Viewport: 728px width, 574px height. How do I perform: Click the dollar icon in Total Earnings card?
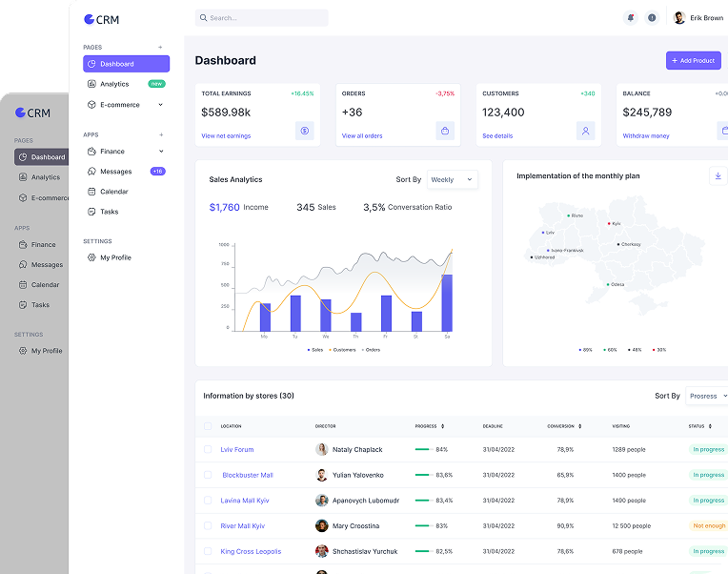pyautogui.click(x=304, y=131)
